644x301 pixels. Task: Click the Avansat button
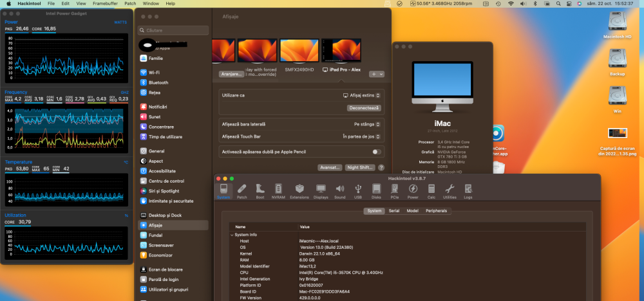pos(330,167)
